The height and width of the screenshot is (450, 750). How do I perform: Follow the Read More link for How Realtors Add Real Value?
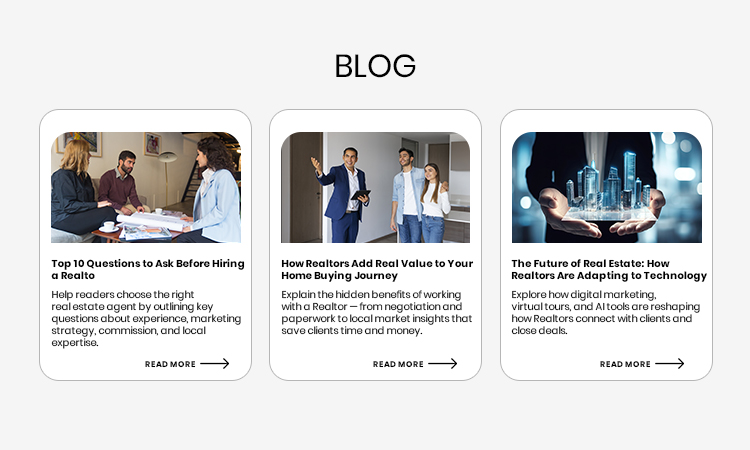click(x=398, y=364)
